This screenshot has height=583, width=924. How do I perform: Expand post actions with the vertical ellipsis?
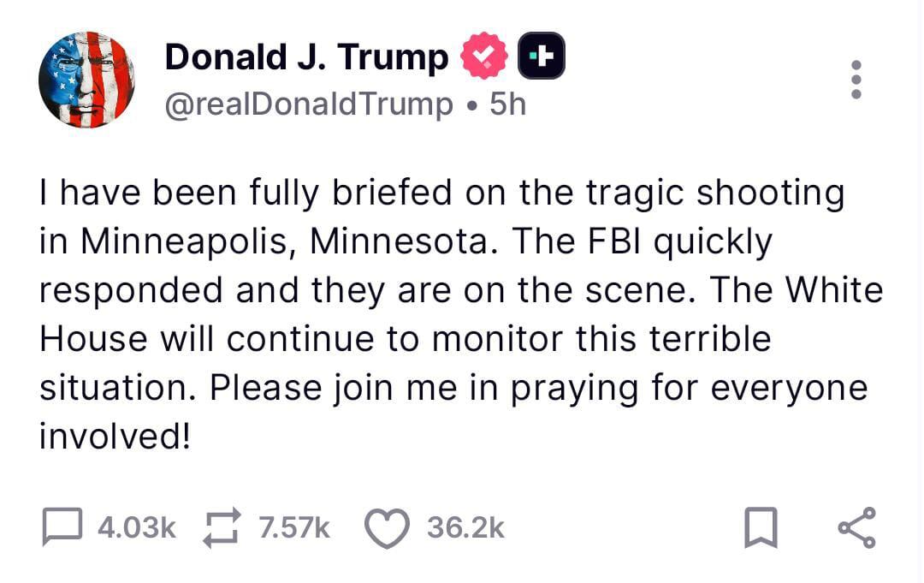click(x=856, y=78)
